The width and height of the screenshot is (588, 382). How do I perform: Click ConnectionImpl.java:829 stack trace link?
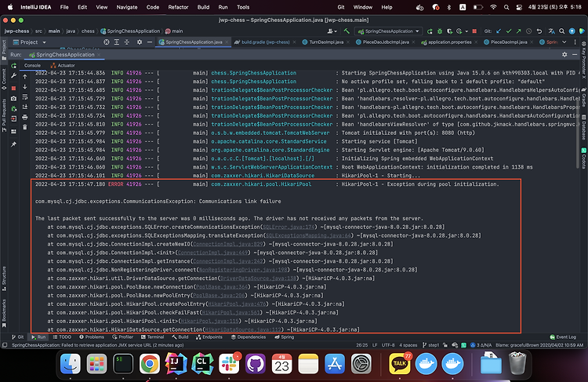click(x=228, y=244)
